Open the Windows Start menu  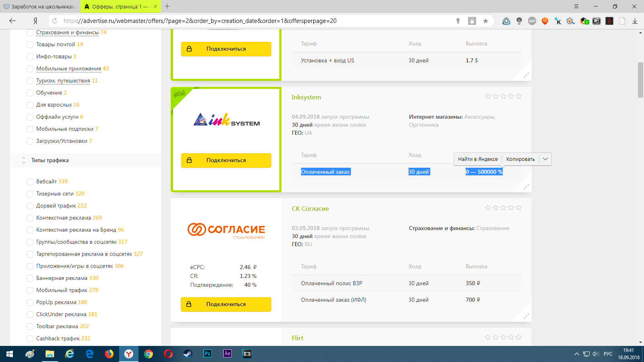10,354
